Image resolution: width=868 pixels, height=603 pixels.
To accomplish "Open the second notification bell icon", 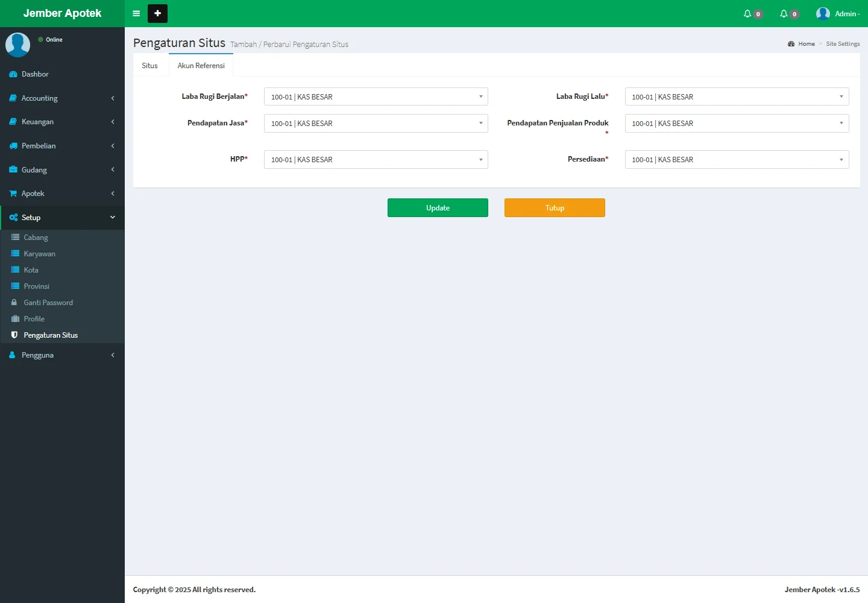I will 784,14.
